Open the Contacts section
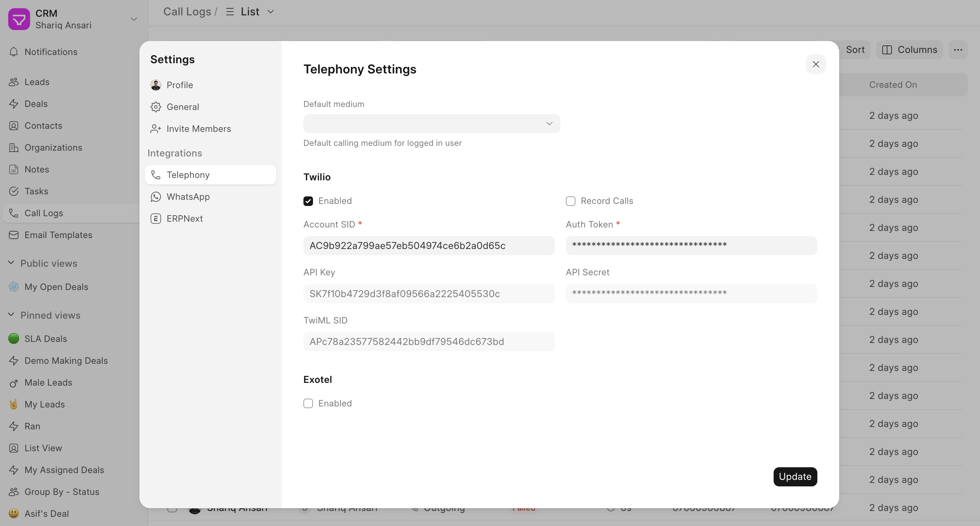The width and height of the screenshot is (980, 526). coord(43,125)
